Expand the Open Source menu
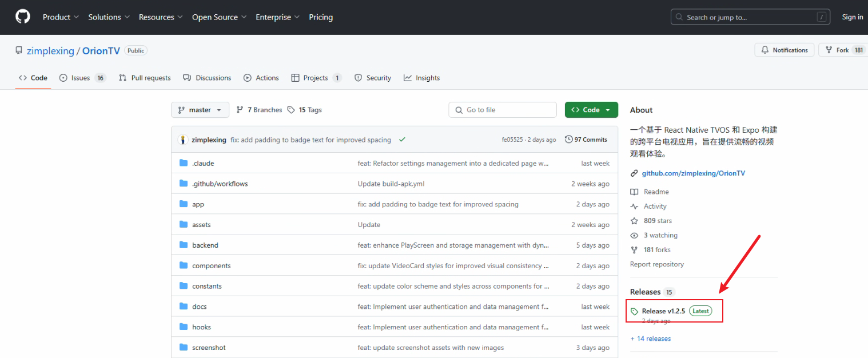The height and width of the screenshot is (358, 868). (219, 17)
